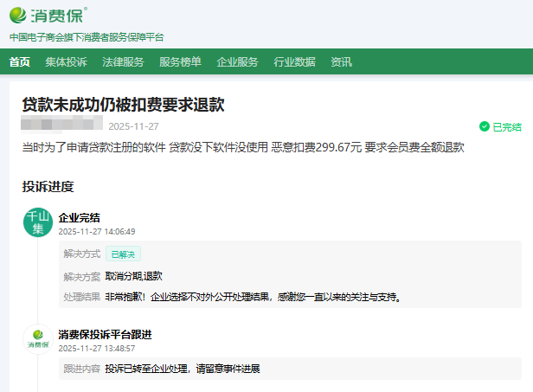Click the 消费保 platform avatar icon

[37, 339]
